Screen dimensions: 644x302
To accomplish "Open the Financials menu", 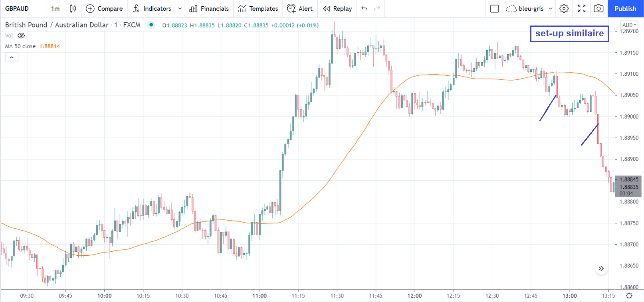I will point(209,8).
